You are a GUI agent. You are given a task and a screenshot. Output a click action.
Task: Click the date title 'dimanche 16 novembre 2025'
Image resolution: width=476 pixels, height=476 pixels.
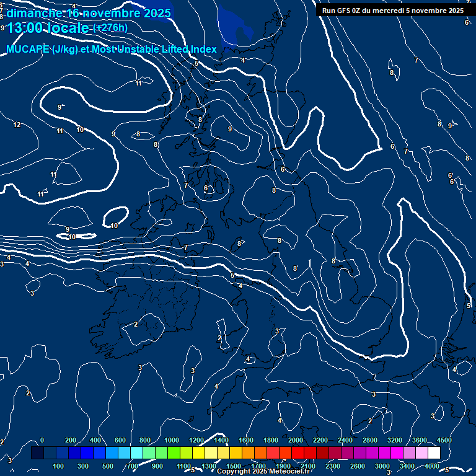coord(89,13)
